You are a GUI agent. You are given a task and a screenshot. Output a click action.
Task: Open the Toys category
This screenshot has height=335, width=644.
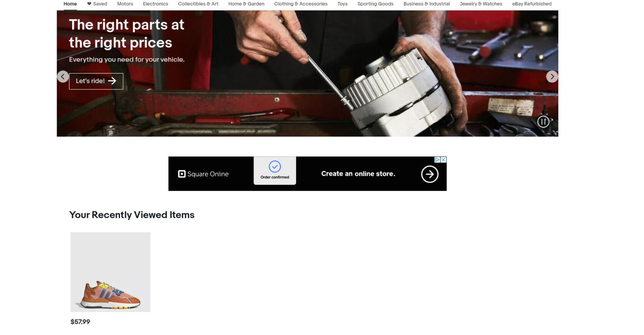tap(342, 4)
